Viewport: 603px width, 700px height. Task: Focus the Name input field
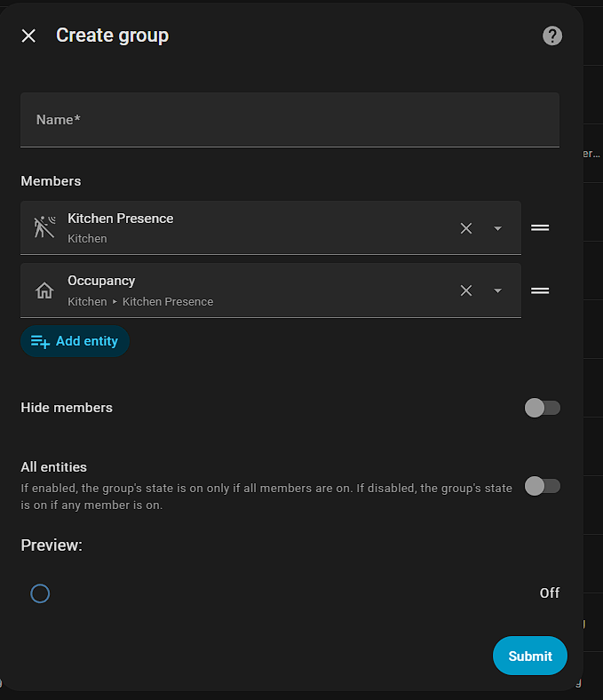[x=290, y=120]
